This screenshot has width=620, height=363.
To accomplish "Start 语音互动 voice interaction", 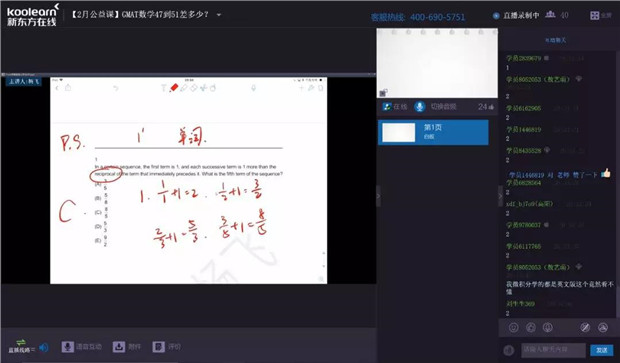I will pos(81,347).
